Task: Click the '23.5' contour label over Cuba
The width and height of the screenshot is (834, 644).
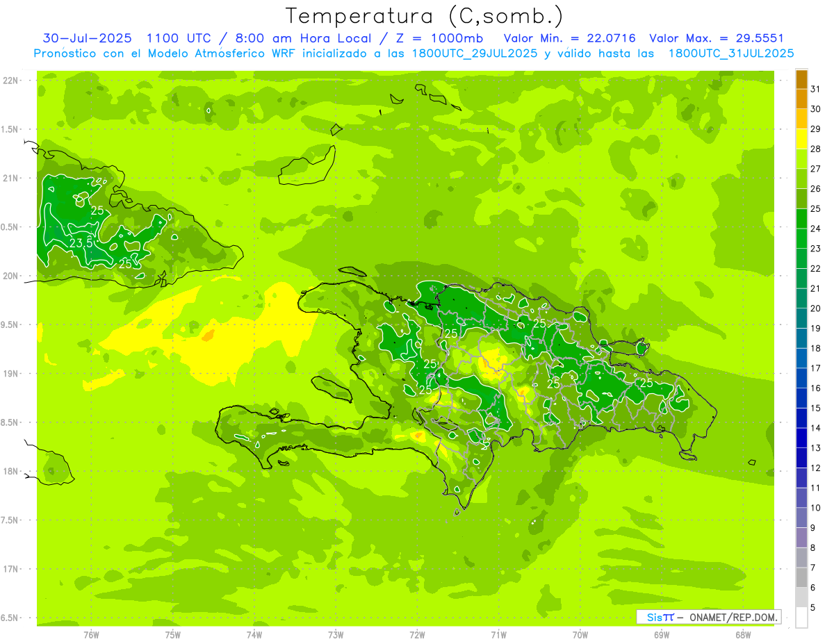Action: [x=81, y=242]
